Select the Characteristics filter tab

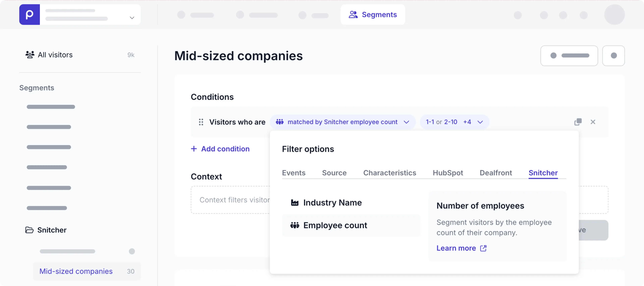(389, 173)
